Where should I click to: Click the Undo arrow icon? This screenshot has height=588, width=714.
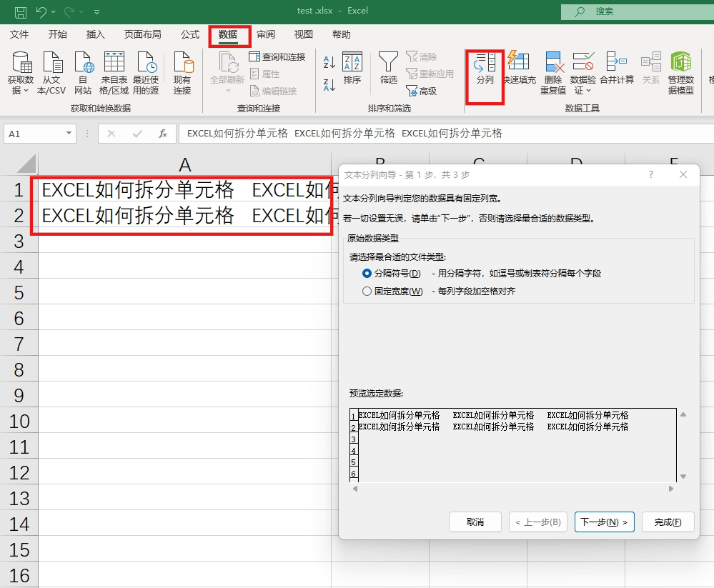pos(41,12)
